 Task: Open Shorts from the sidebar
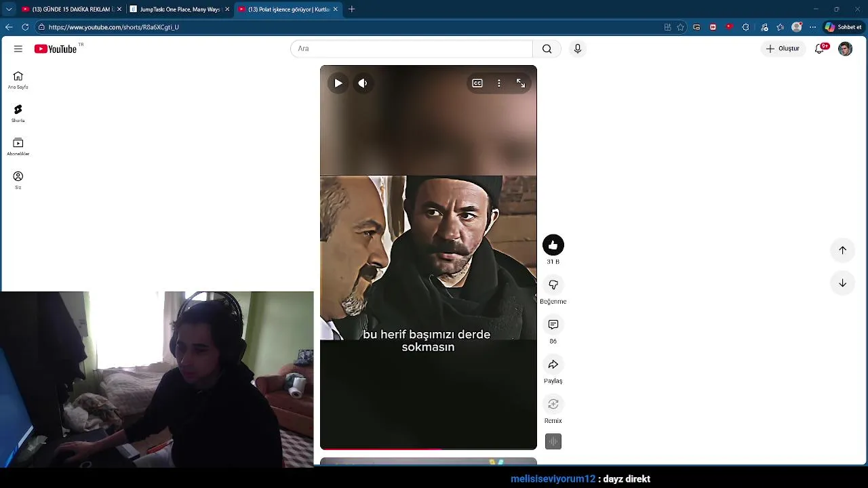(x=18, y=113)
